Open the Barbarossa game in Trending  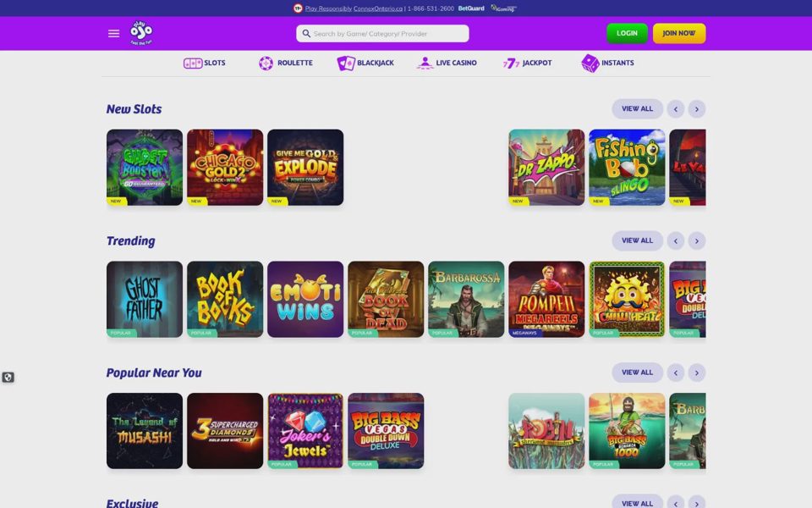coord(466,299)
